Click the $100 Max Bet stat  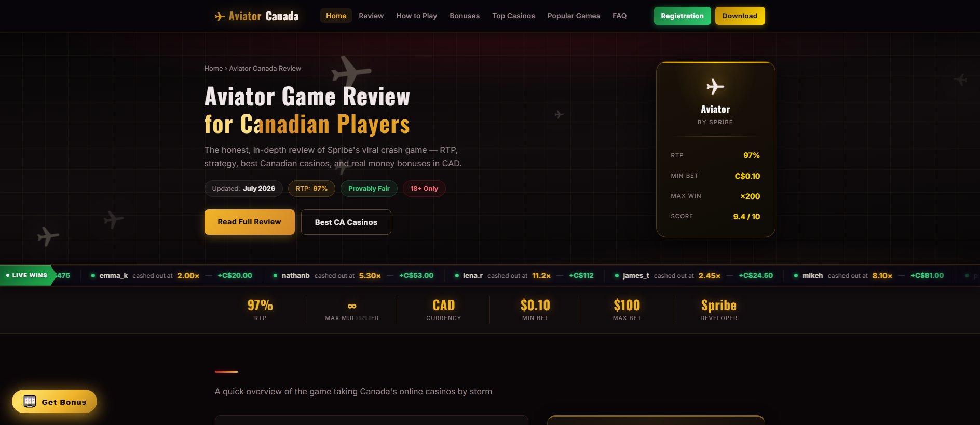[x=627, y=310]
